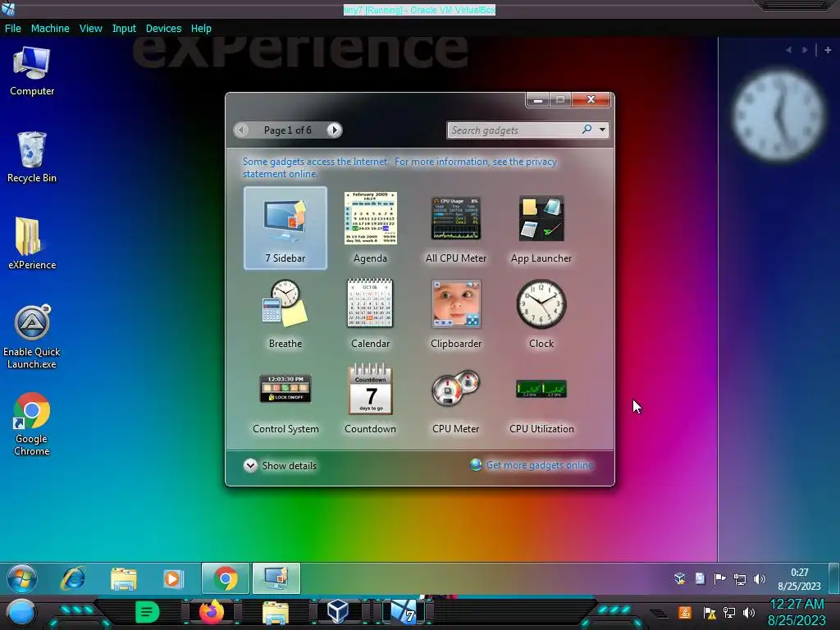The width and height of the screenshot is (840, 630).
Task: Launch Internet Explorer from guest taskbar
Action: (x=73, y=578)
